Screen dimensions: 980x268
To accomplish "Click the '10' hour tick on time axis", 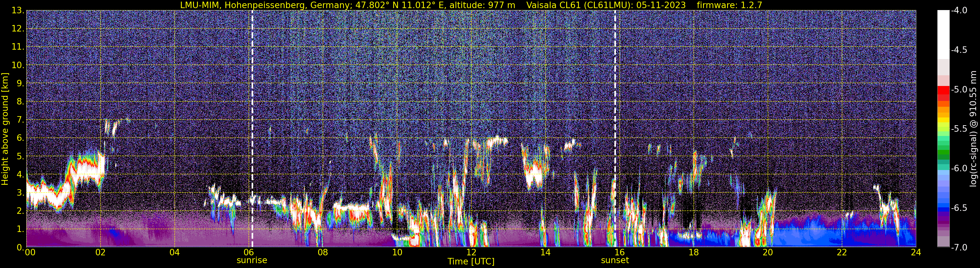I will click(397, 253).
